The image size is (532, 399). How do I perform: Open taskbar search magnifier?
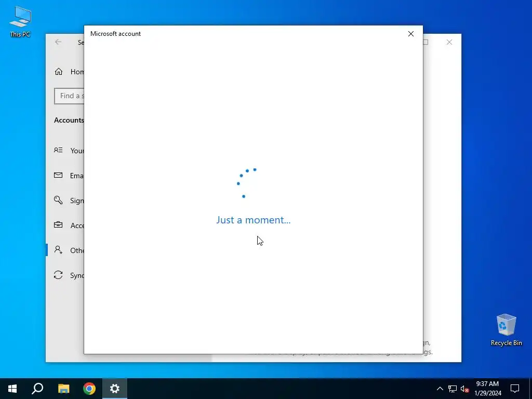coord(37,389)
